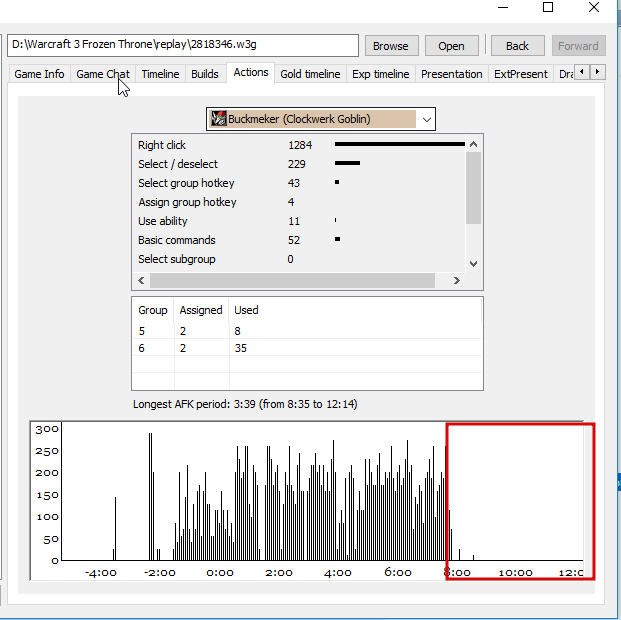Switch to the ExtPresent tab

tap(521, 74)
